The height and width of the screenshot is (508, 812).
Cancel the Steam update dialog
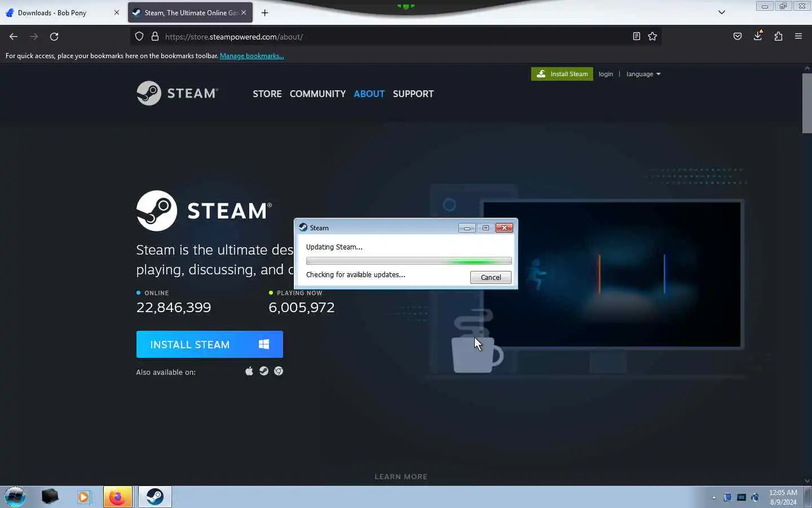click(x=491, y=277)
